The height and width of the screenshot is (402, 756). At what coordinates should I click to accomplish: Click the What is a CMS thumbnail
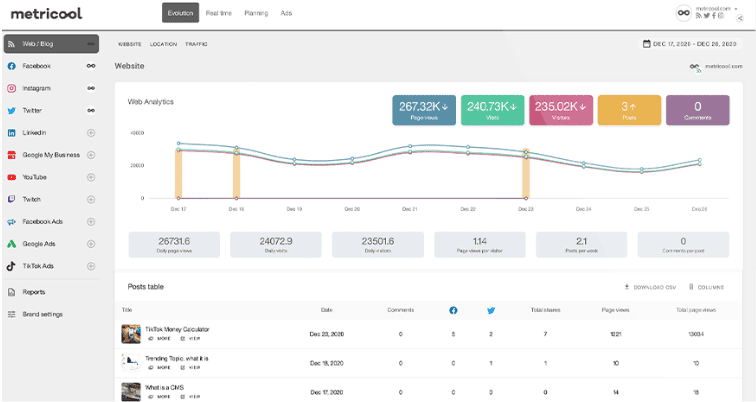coord(130,391)
